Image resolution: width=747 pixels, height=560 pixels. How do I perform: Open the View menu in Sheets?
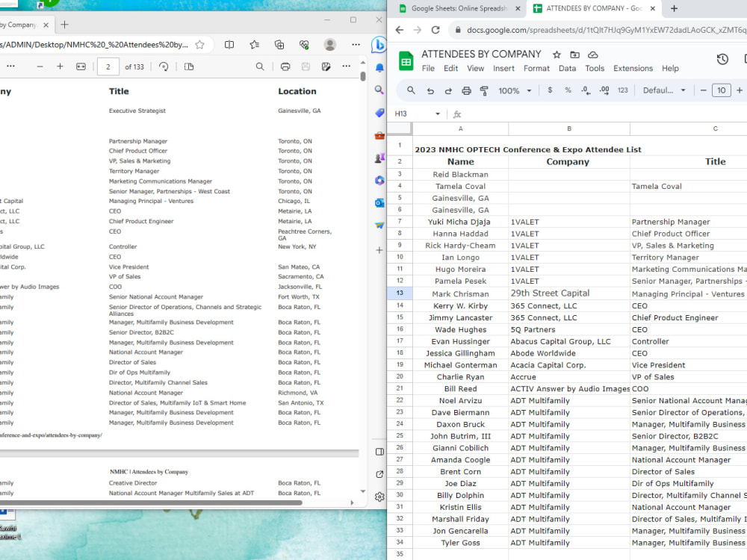tap(475, 69)
